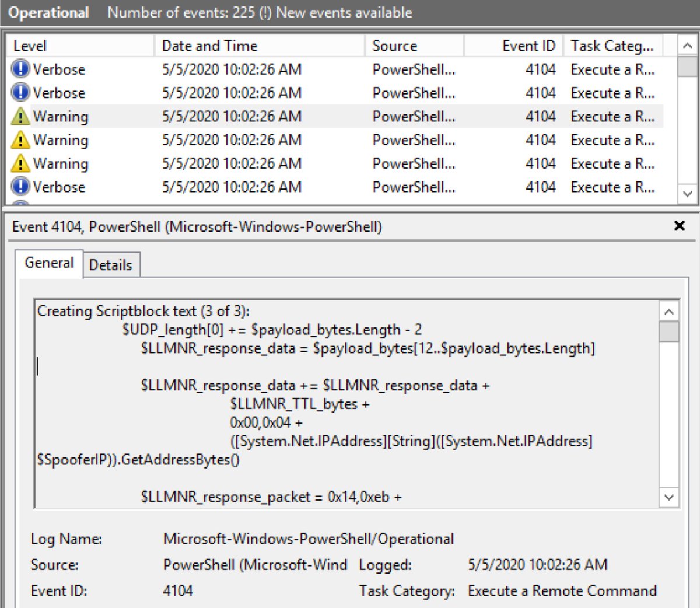Click the 'Event 4104, PowerShell (Microsoft-Windows-PowerShell)' header

coord(197,226)
